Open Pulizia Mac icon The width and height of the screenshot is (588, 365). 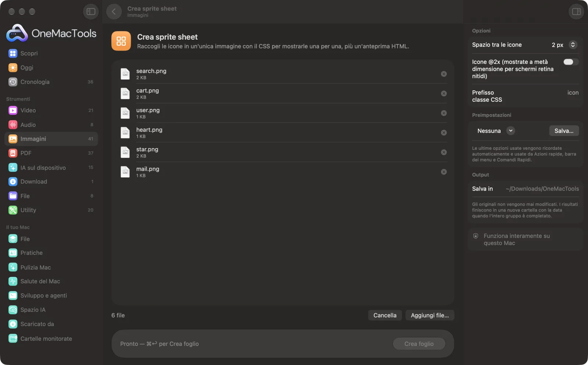coord(13,267)
